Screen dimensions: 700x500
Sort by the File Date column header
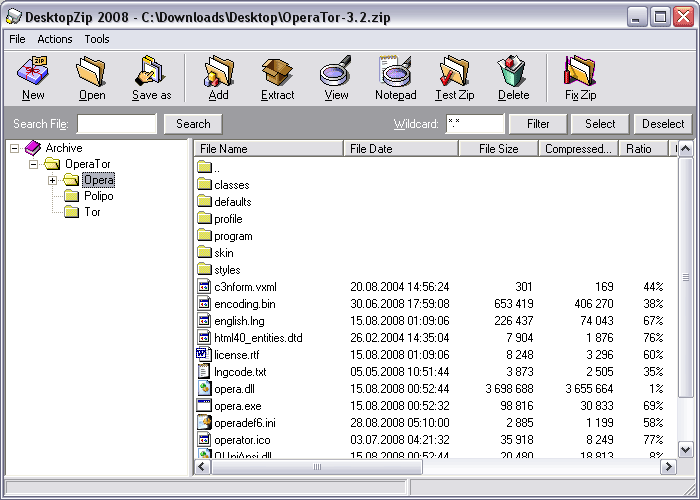(401, 149)
